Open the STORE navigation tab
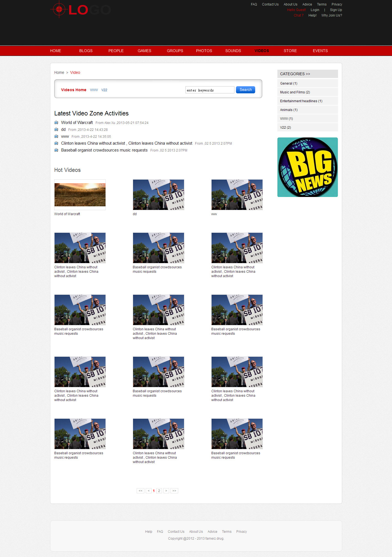 point(290,51)
